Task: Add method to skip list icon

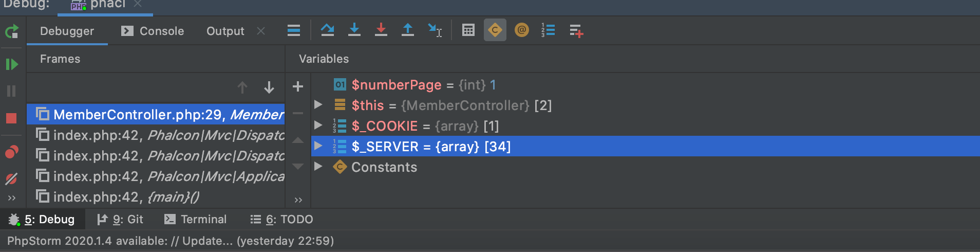Action: (x=576, y=30)
